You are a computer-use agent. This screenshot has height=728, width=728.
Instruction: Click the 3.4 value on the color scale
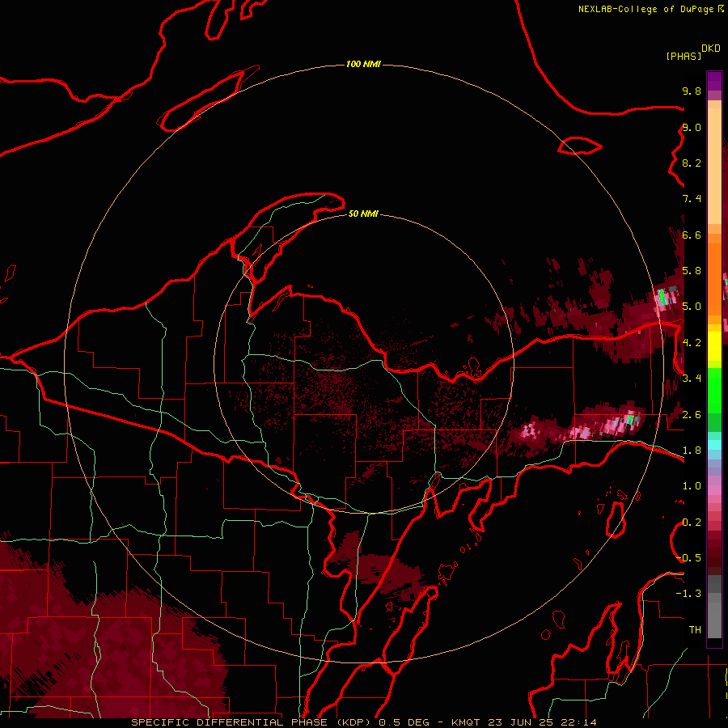[692, 378]
